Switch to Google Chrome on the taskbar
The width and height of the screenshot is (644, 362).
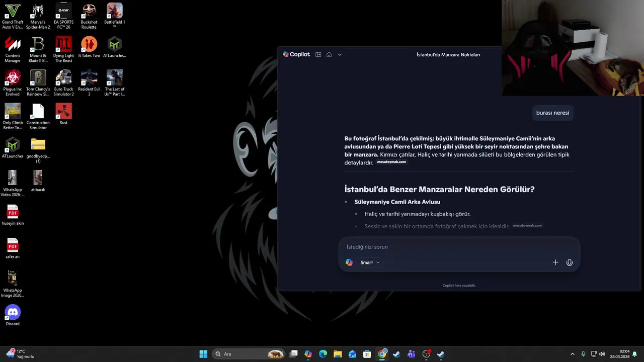tap(382, 354)
